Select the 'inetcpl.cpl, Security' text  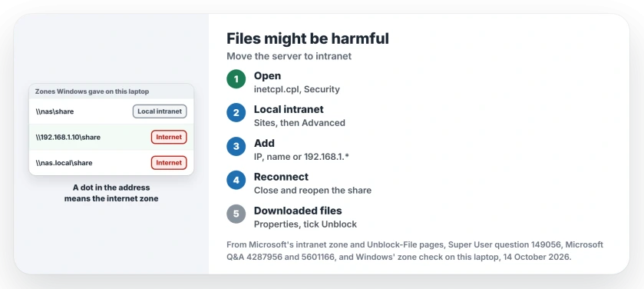pos(296,89)
